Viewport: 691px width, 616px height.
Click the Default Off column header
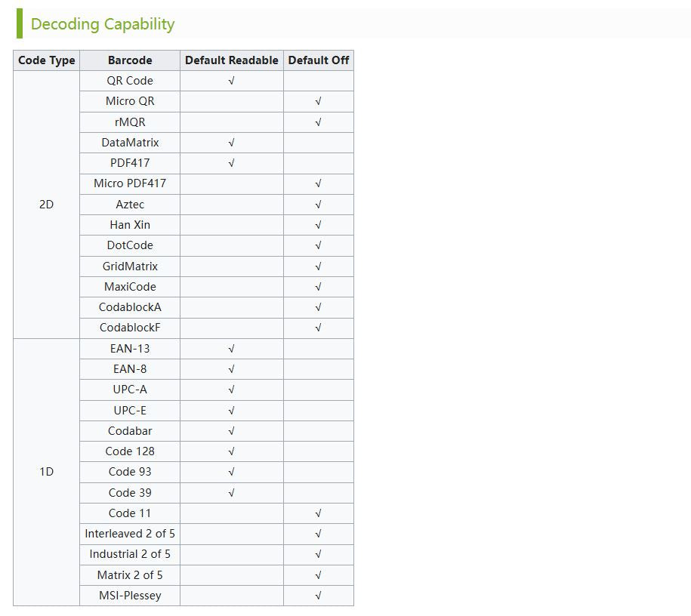[x=318, y=60]
